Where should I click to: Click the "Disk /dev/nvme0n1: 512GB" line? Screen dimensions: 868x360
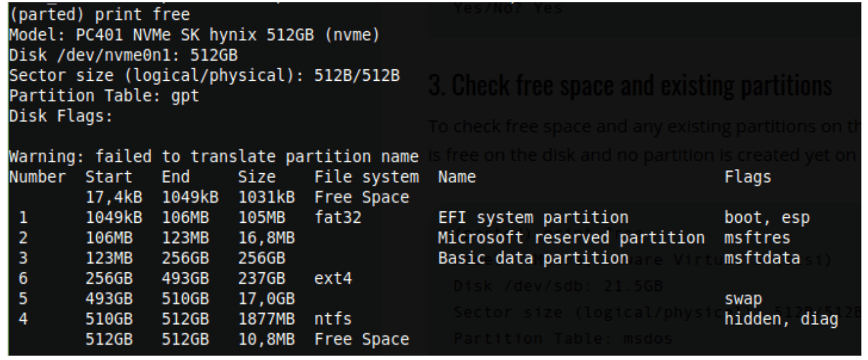coord(123,55)
